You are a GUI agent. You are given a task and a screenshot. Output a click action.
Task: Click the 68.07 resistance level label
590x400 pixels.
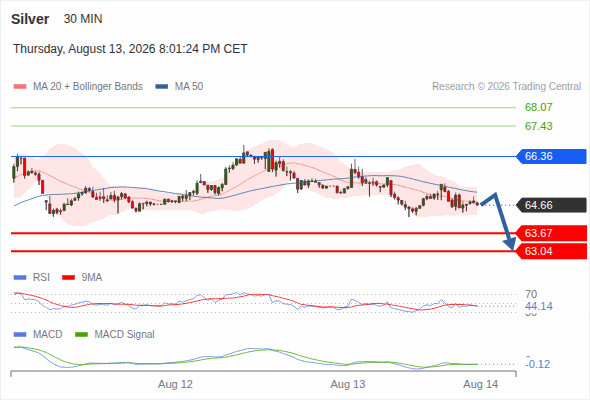click(x=538, y=108)
